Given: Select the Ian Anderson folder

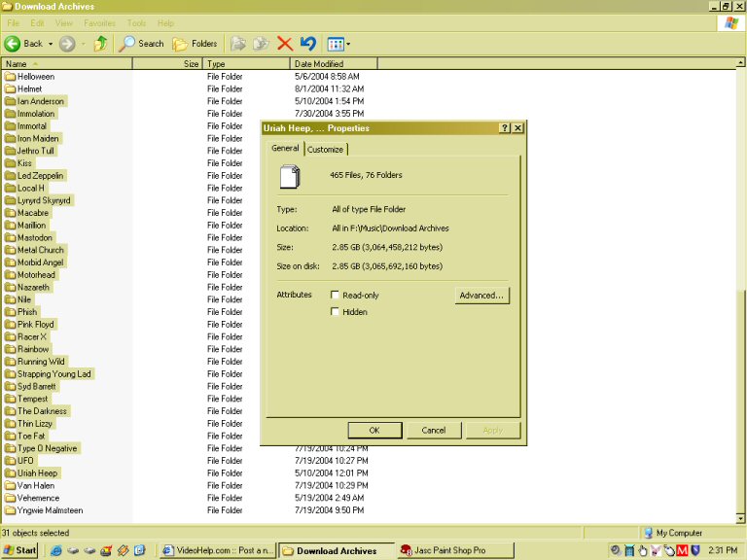Looking at the screenshot, I should [35, 101].
